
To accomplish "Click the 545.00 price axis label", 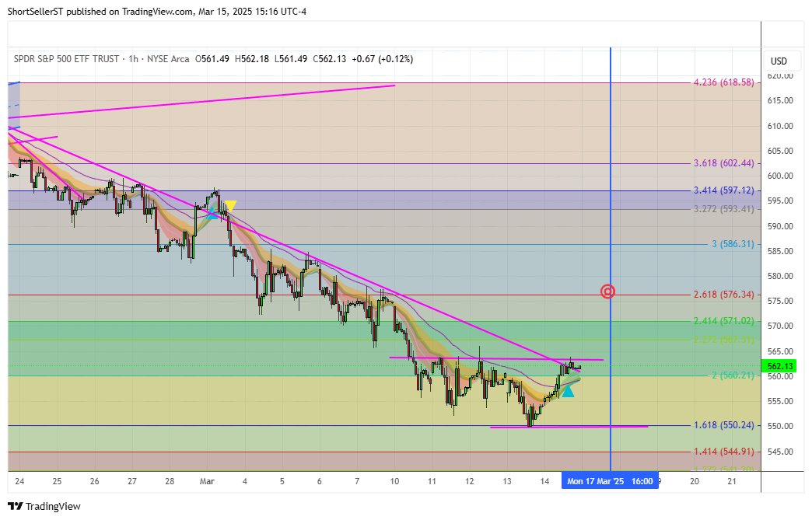I will pos(780,452).
